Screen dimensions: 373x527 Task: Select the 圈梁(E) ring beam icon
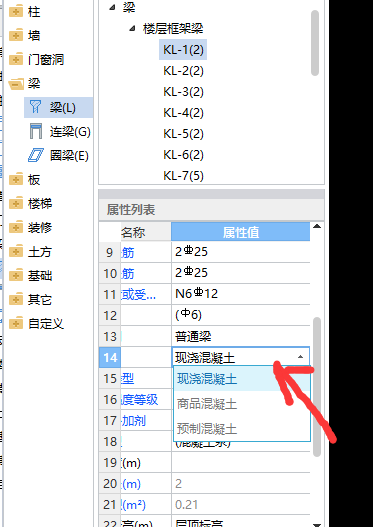(36, 156)
